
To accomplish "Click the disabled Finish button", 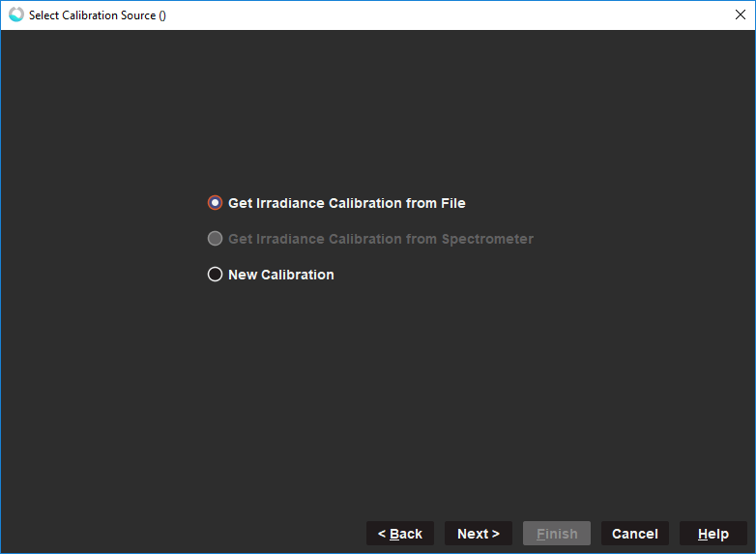I will 556,534.
